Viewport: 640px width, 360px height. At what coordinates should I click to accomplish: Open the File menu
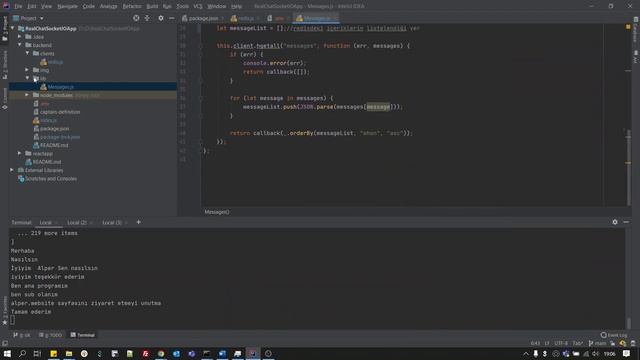[x=18, y=6]
